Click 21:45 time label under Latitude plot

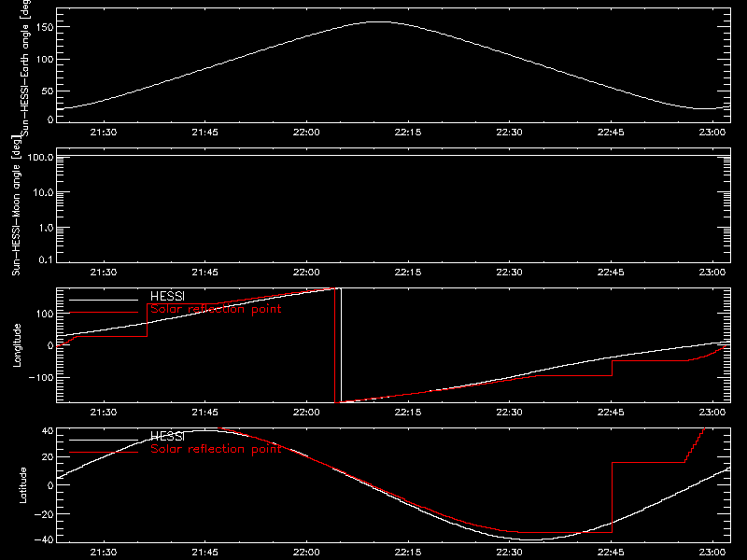coord(204,552)
